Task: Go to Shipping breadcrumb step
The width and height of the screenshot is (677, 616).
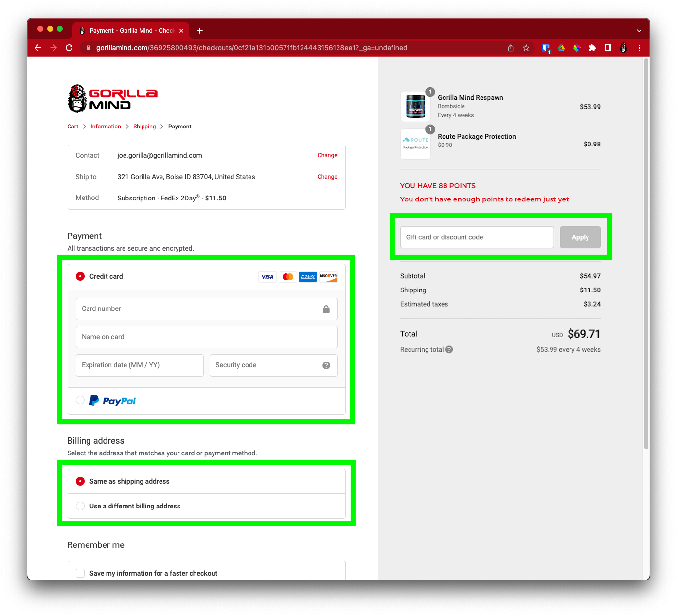Action: [144, 127]
